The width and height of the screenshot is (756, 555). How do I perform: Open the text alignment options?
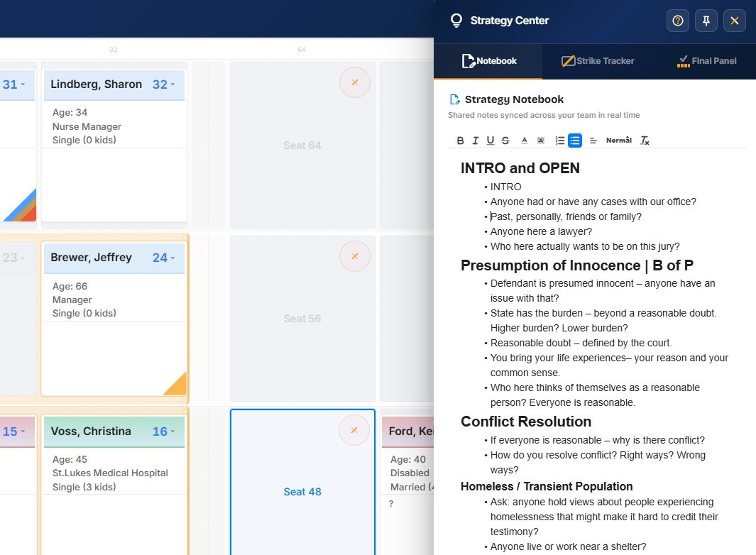pyautogui.click(x=593, y=141)
